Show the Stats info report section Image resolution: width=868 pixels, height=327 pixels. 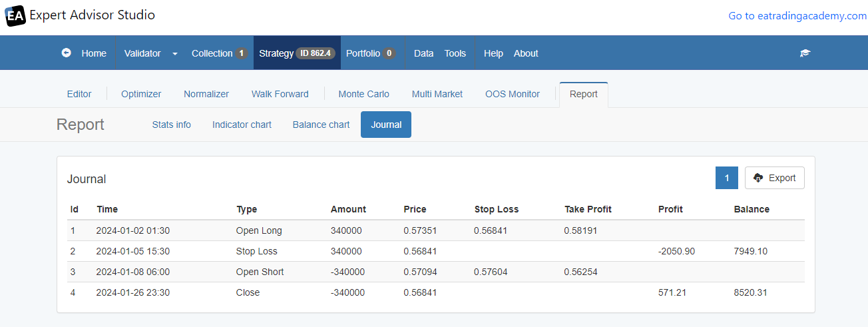(172, 125)
